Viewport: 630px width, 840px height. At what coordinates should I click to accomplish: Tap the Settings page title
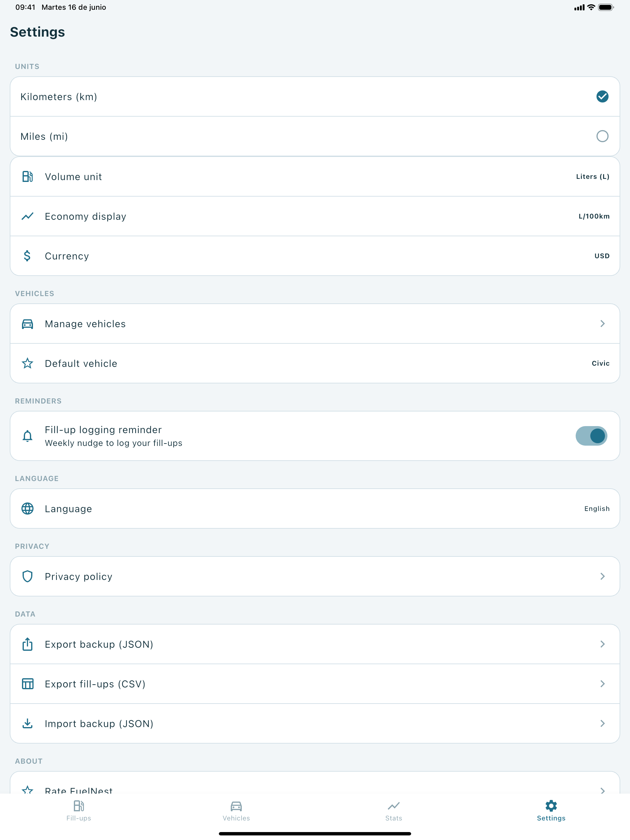tap(37, 32)
